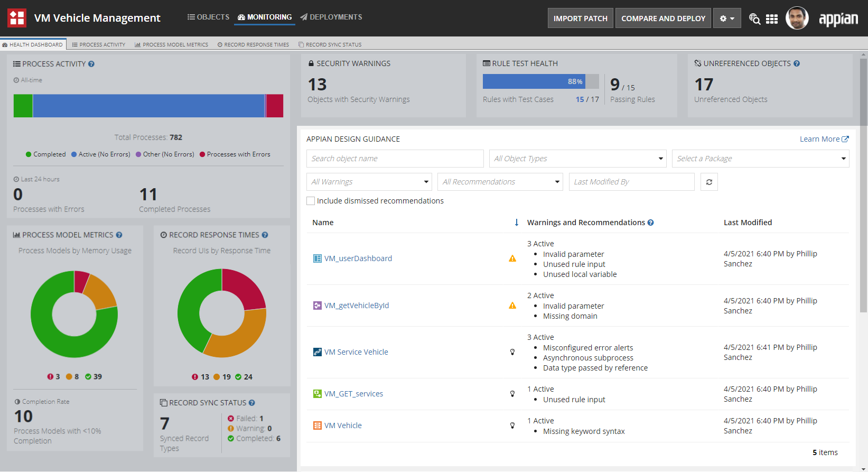Click VM_userDashboard interface object icon
The width and height of the screenshot is (868, 472).
tap(318, 258)
